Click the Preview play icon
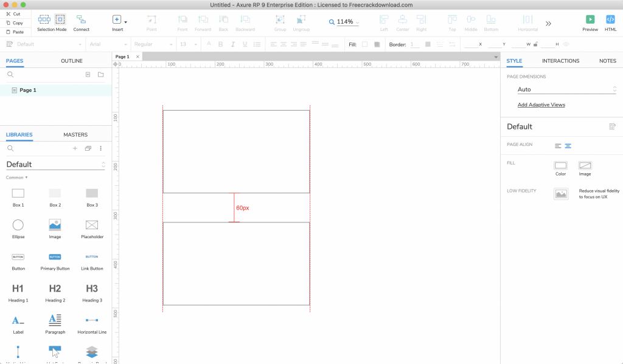 point(590,19)
